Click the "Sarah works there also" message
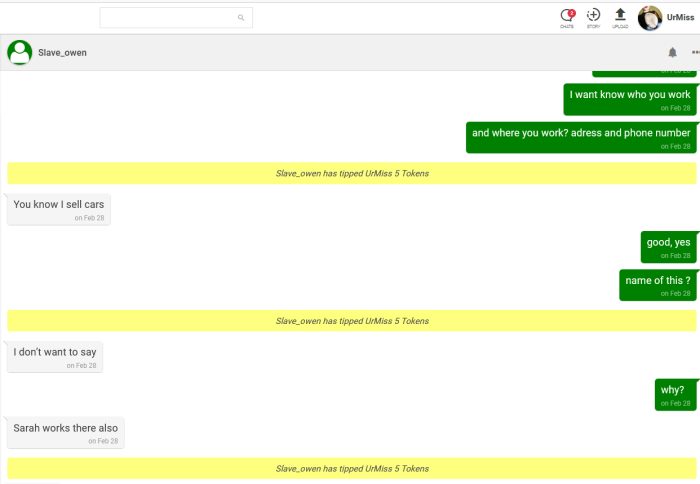This screenshot has width=700, height=484. click(x=66, y=432)
